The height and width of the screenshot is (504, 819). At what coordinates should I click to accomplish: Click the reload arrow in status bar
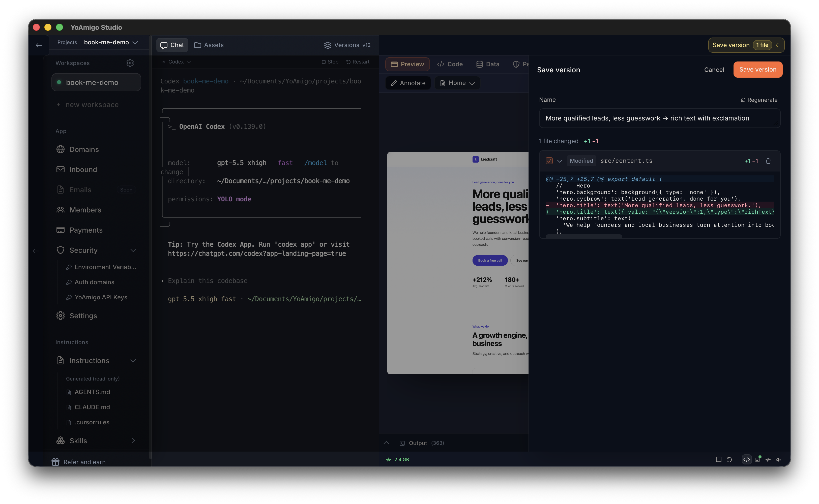tap(729, 460)
